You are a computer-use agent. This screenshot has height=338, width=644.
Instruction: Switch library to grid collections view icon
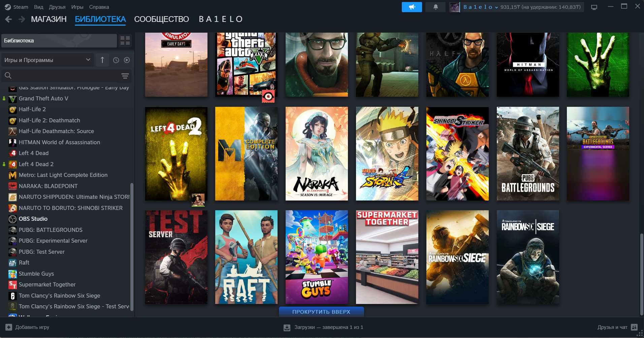coord(125,40)
